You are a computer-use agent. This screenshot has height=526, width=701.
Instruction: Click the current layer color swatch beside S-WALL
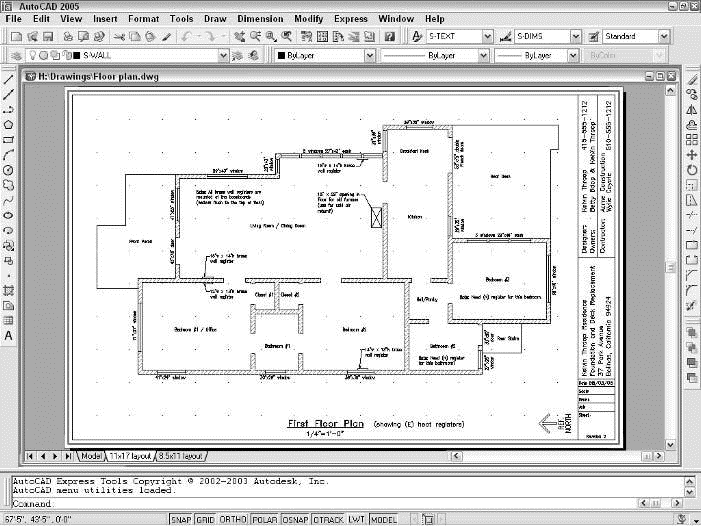(x=76, y=56)
